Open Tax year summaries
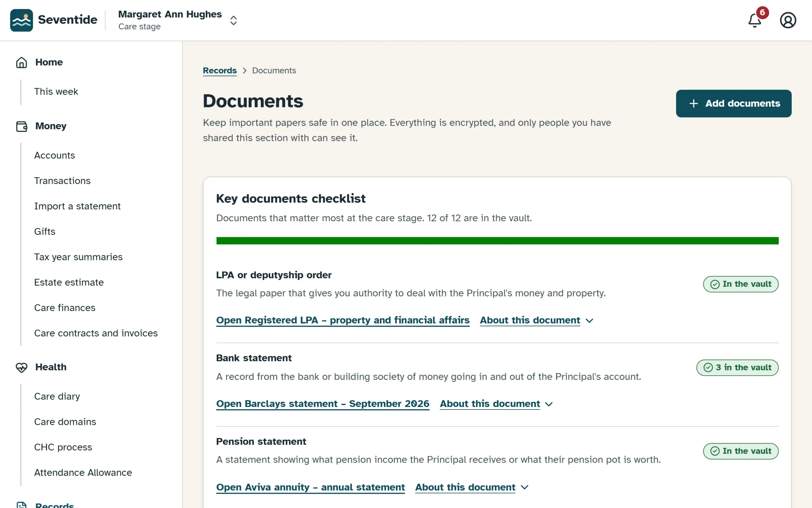This screenshot has height=508, width=812. [78, 257]
